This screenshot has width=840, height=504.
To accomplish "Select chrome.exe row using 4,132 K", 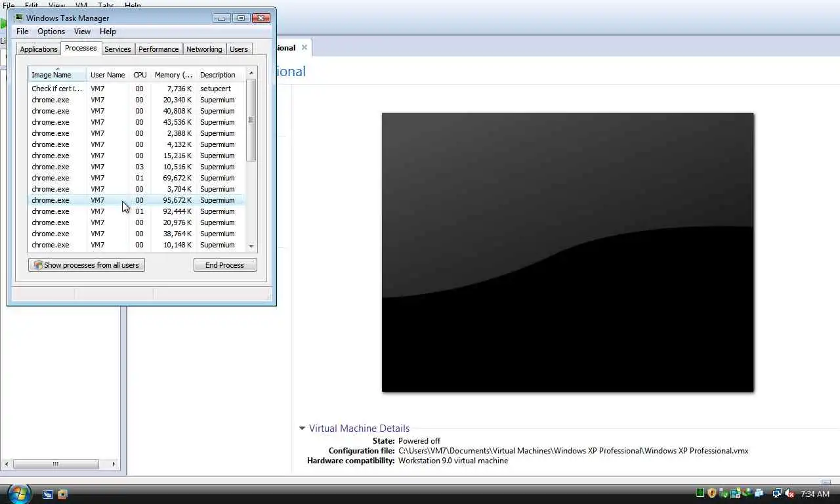I will 136,144.
